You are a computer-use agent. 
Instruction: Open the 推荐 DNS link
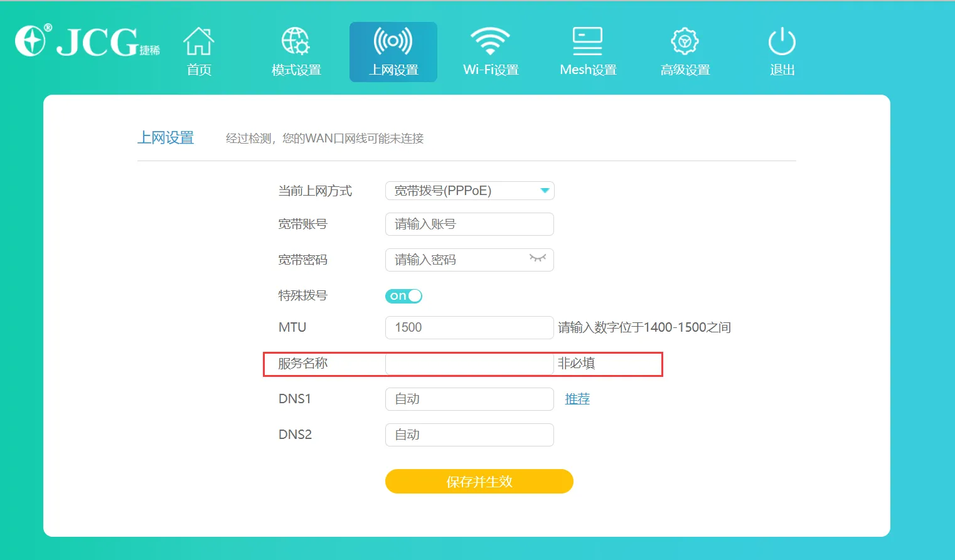coord(577,399)
